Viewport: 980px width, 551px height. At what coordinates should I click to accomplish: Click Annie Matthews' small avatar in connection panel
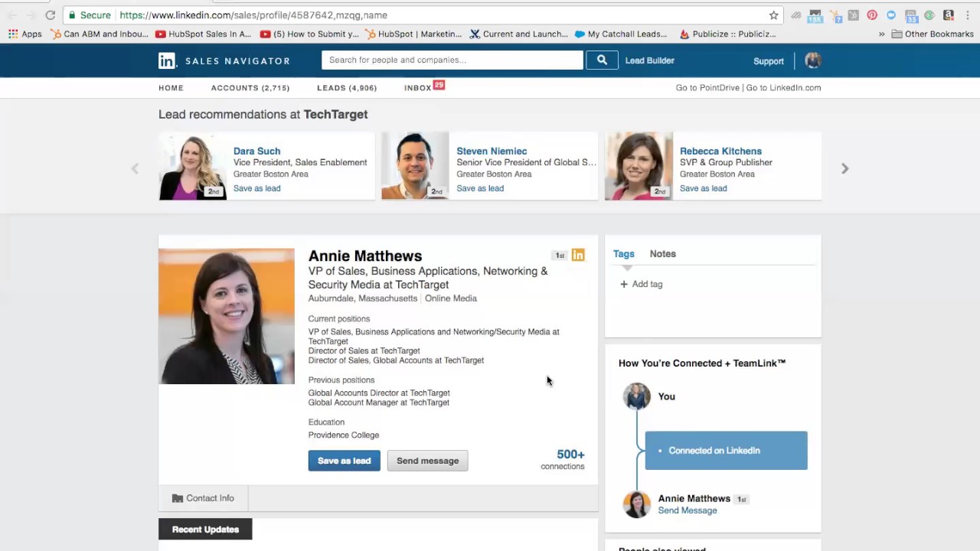pyautogui.click(x=636, y=504)
